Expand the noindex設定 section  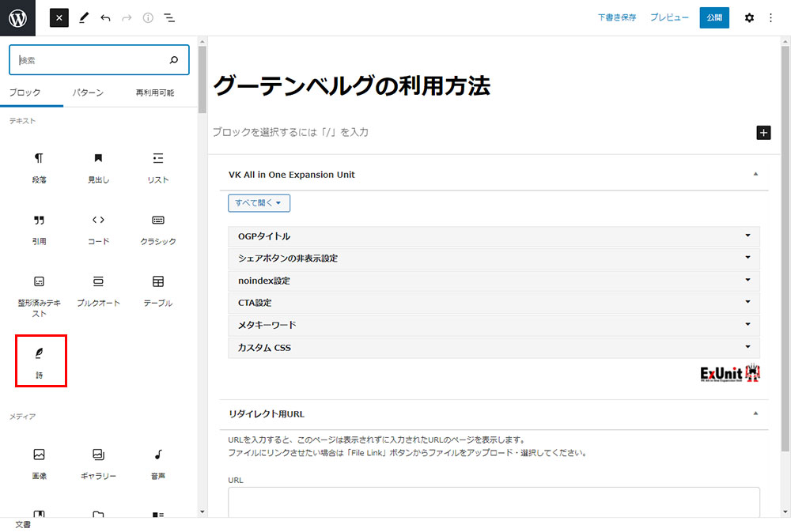tap(494, 281)
